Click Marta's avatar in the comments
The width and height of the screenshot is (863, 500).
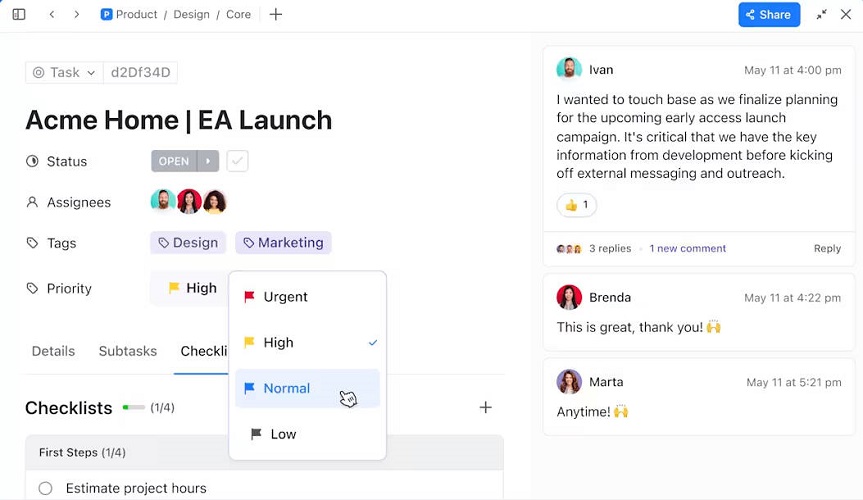pyautogui.click(x=569, y=382)
